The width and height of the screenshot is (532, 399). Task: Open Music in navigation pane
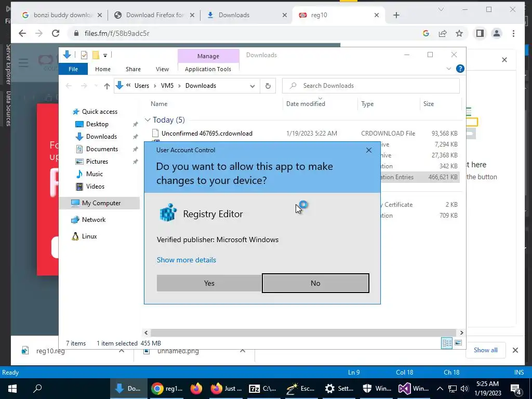click(x=95, y=174)
